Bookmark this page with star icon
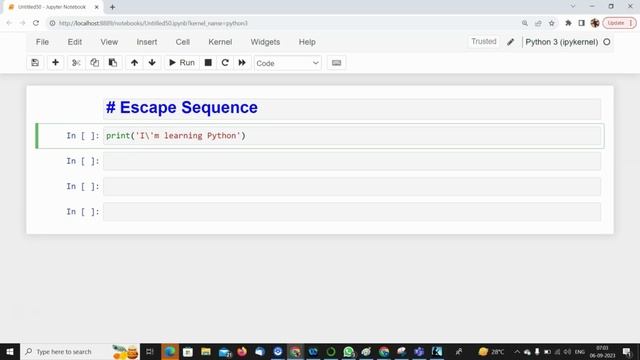Image resolution: width=640 pixels, height=360 pixels. click(x=551, y=23)
